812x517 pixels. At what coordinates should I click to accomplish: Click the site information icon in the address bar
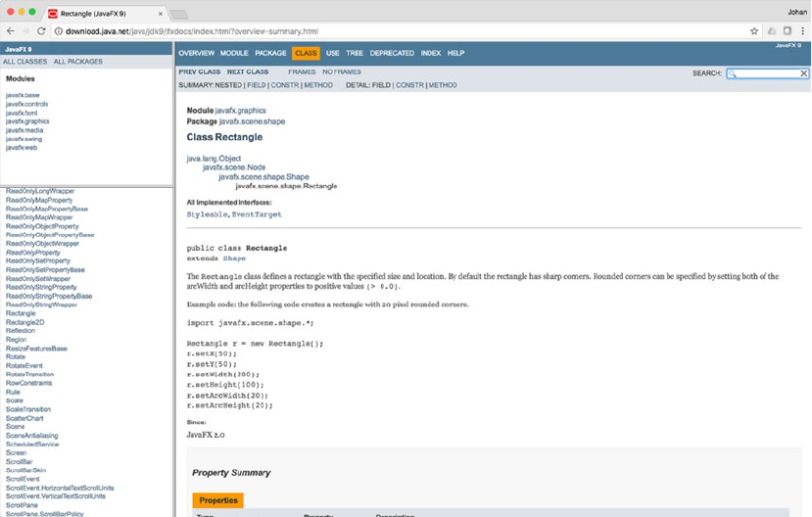click(59, 31)
